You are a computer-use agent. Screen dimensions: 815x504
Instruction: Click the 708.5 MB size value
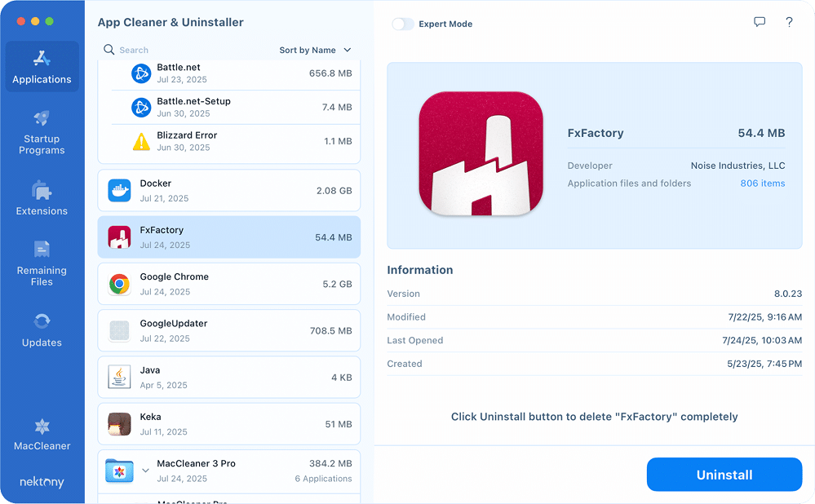[x=331, y=331]
